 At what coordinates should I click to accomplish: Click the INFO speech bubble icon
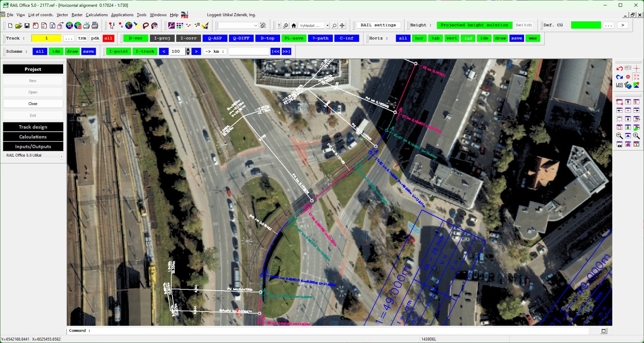tap(628, 68)
